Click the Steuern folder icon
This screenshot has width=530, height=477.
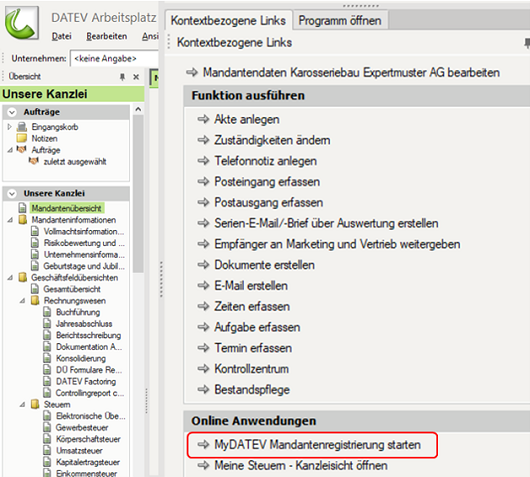point(35,404)
